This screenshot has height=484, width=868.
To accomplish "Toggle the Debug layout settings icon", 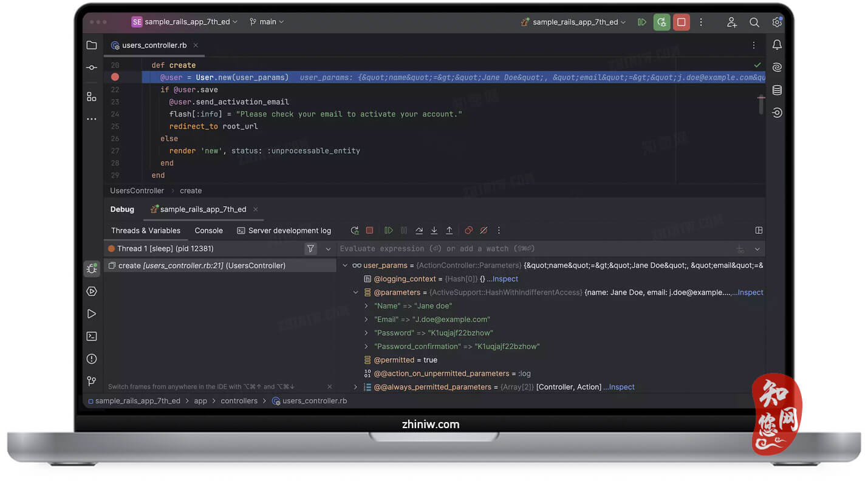I will point(759,231).
